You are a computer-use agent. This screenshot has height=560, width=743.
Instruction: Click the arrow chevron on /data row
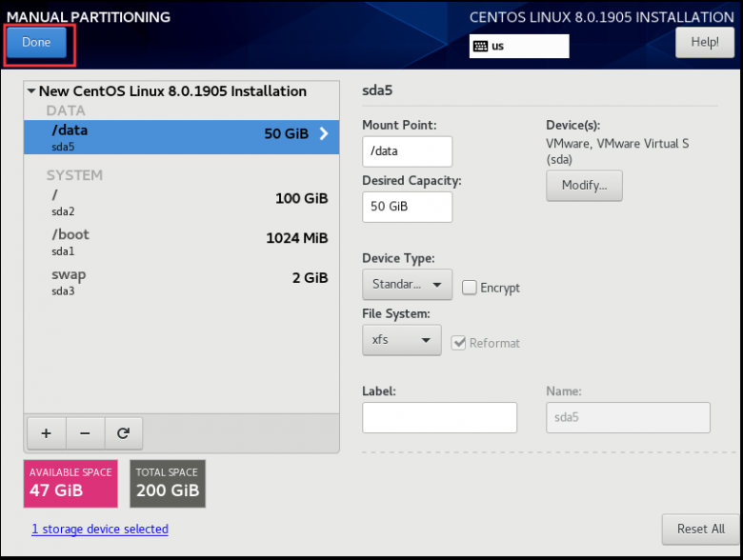click(324, 134)
